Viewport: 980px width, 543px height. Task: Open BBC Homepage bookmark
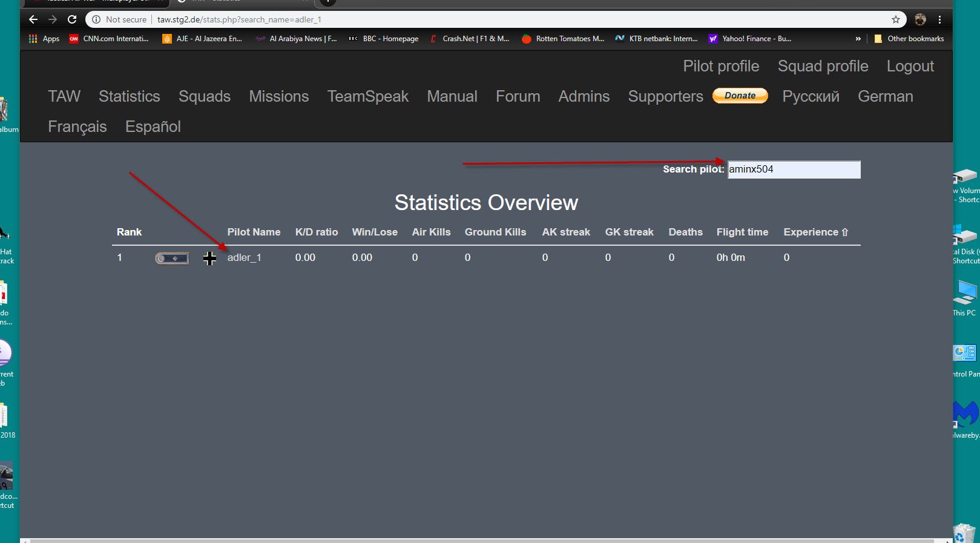point(384,39)
